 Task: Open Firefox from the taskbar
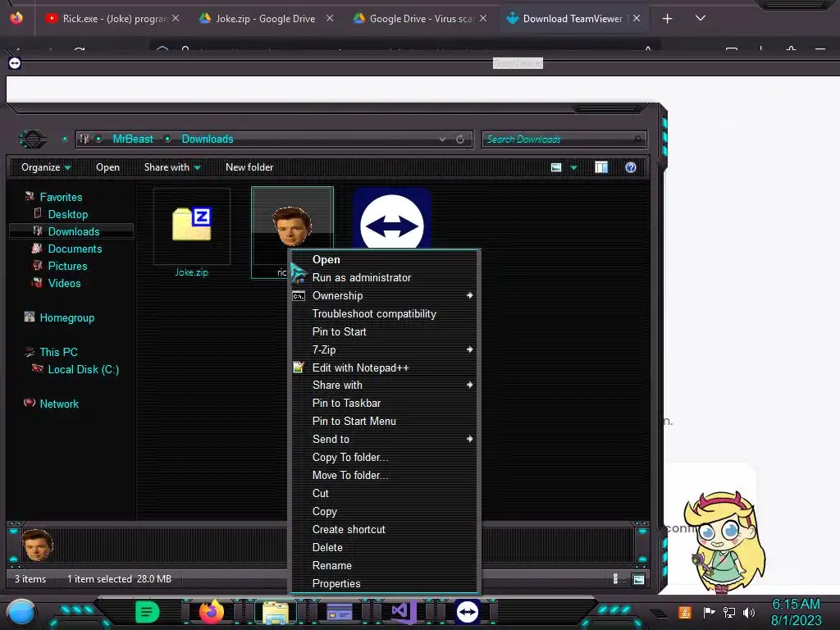[211, 612]
